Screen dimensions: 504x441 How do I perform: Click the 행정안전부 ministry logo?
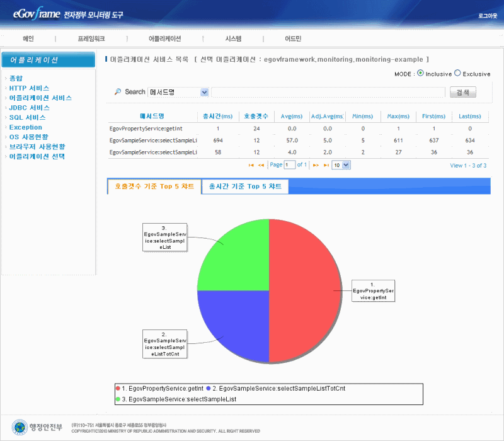[x=38, y=427]
